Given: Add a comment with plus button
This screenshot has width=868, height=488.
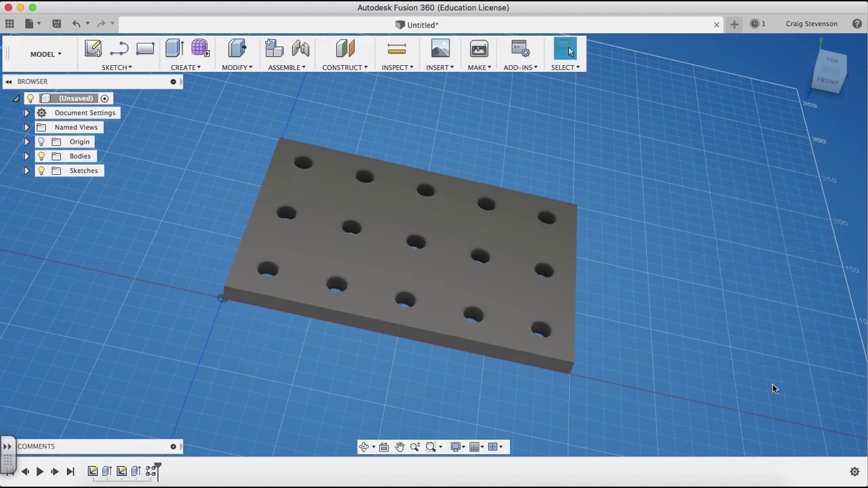Looking at the screenshot, I should (173, 447).
